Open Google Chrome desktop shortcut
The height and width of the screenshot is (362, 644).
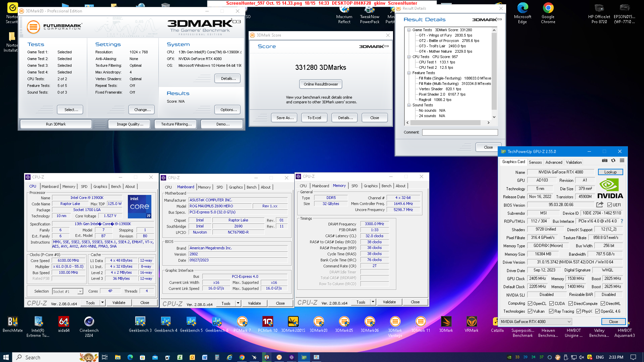pos(548,13)
